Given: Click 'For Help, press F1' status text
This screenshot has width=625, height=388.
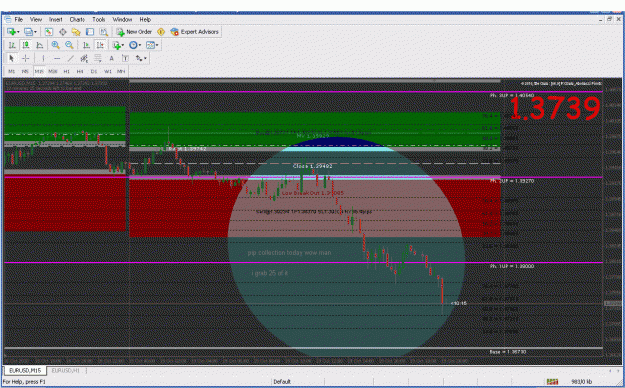Looking at the screenshot, I should click(x=24, y=382).
